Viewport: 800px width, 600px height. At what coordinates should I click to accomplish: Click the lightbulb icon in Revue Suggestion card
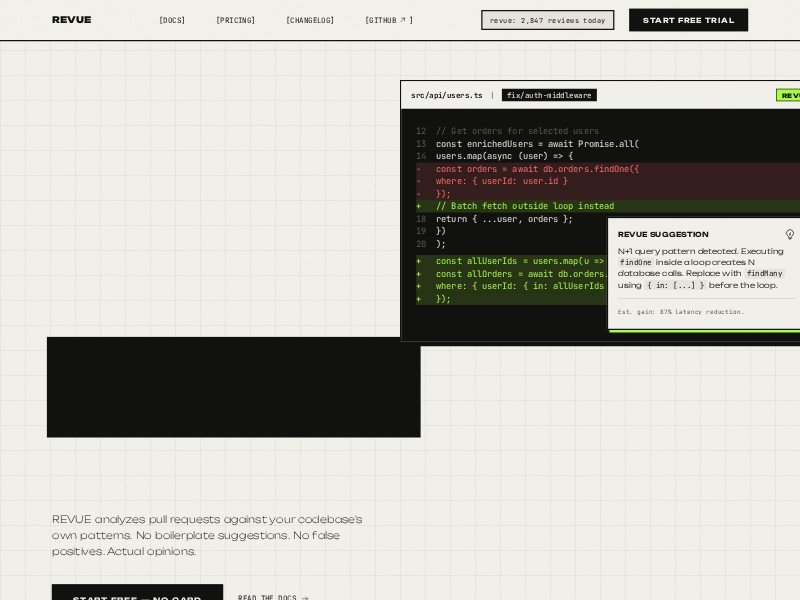click(x=789, y=234)
